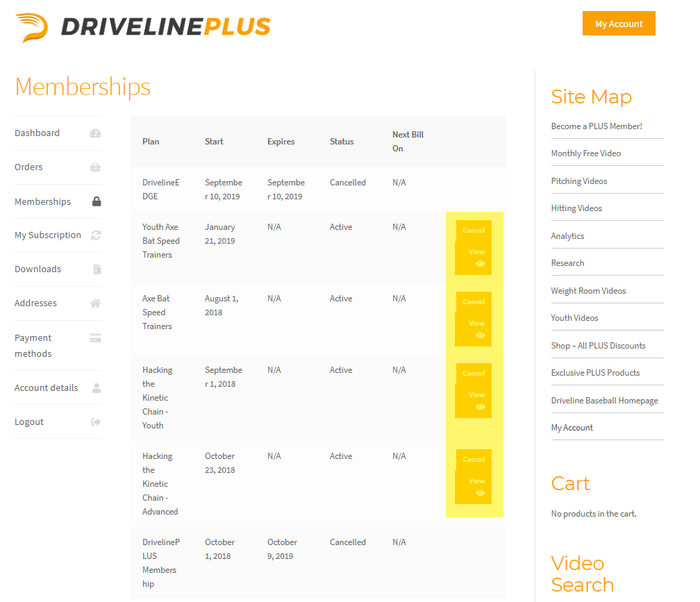This screenshot has width=700, height=602.
Task: Click My Account link in Site Map
Action: (572, 428)
